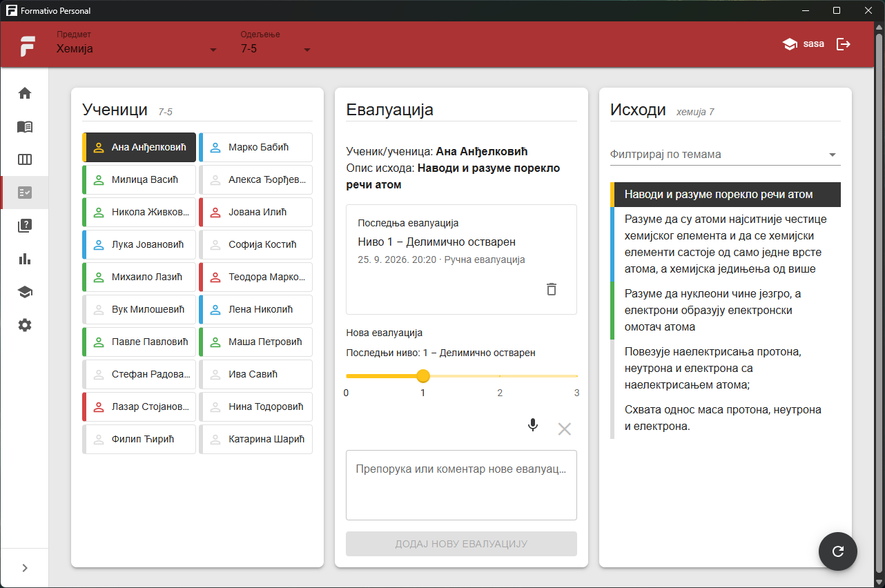Click Додај нову евалуацију button
This screenshot has height=588, width=885.
point(461,544)
